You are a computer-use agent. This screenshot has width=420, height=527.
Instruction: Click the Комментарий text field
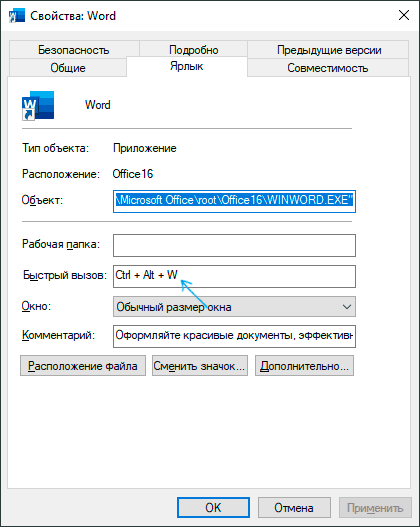click(234, 336)
